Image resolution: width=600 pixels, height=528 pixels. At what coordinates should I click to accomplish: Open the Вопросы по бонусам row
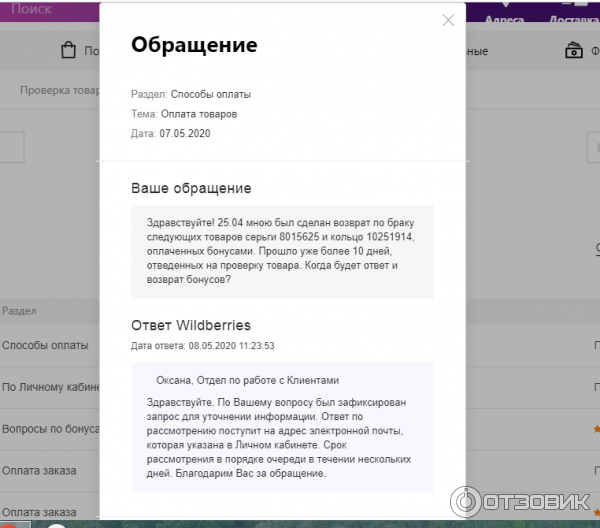[x=50, y=428]
